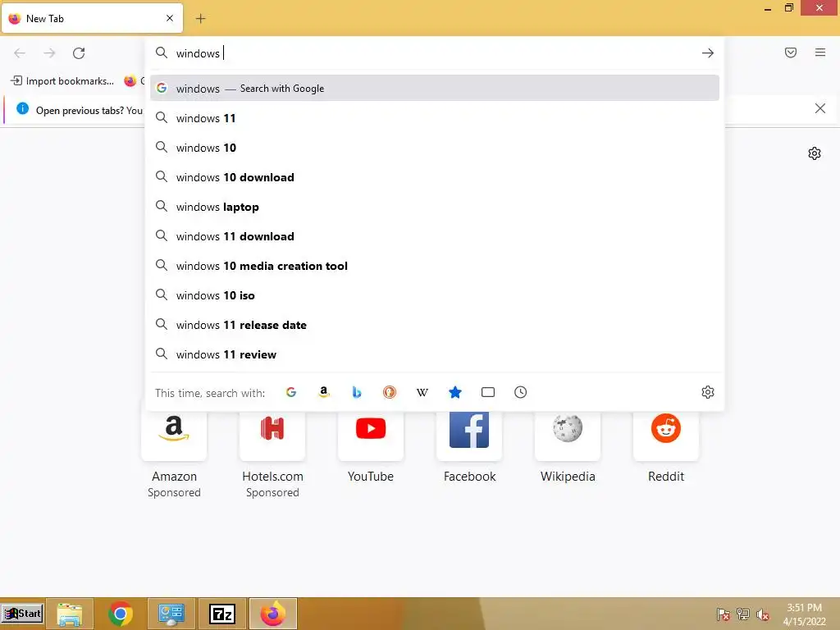Viewport: 840px width, 630px height.
Task: Search history using the clock icon
Action: tap(521, 392)
